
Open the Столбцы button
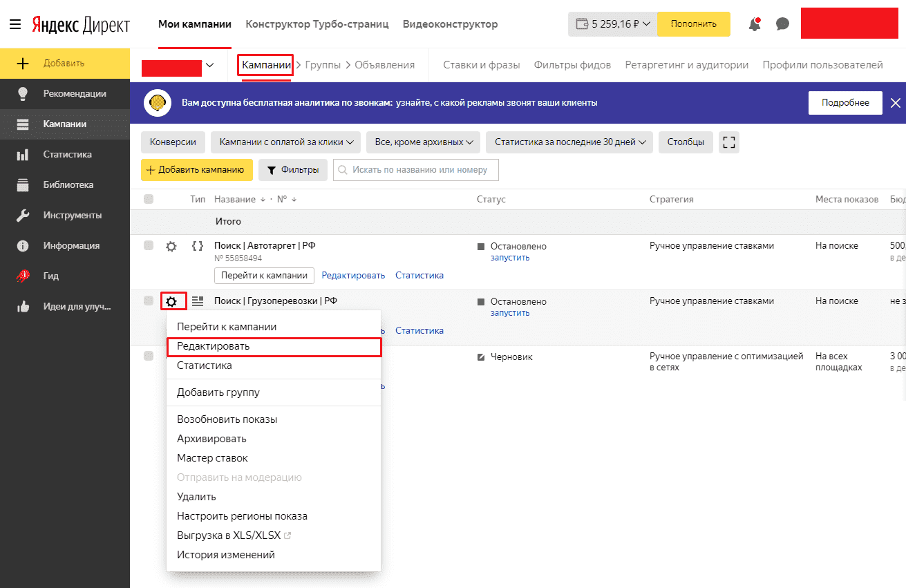coord(686,142)
